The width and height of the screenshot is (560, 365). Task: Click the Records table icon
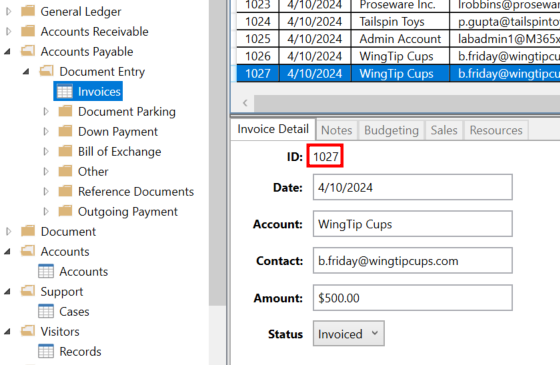click(46, 351)
